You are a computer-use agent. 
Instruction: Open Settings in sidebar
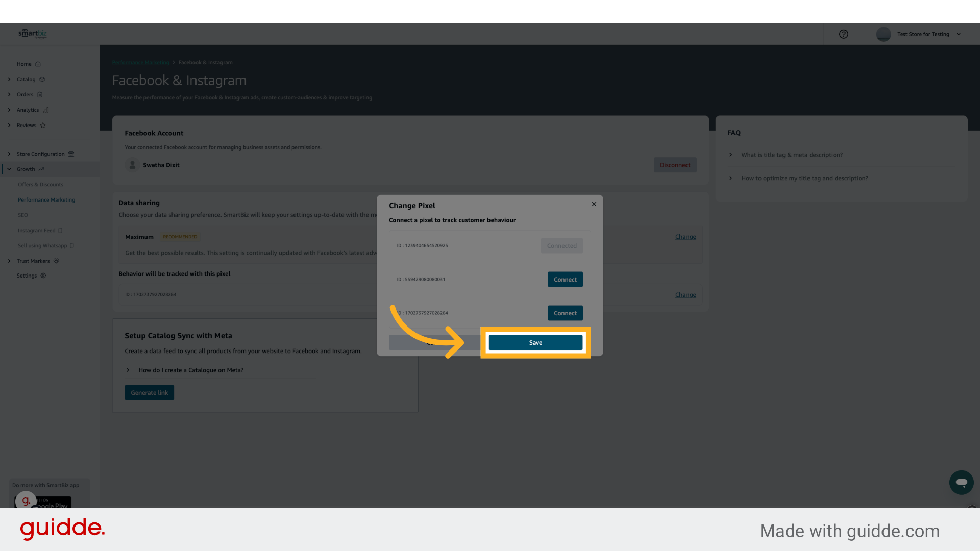pyautogui.click(x=27, y=275)
